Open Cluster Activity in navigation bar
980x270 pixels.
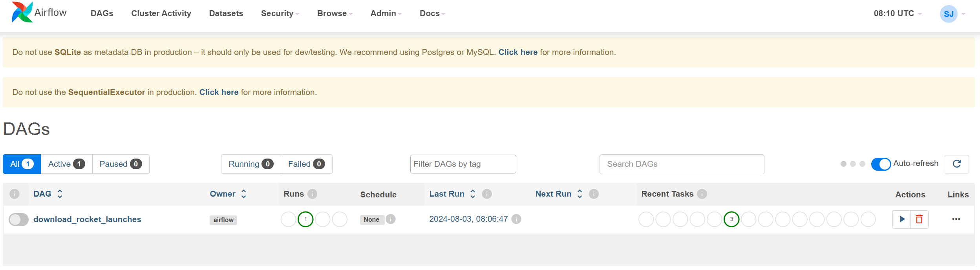click(161, 14)
